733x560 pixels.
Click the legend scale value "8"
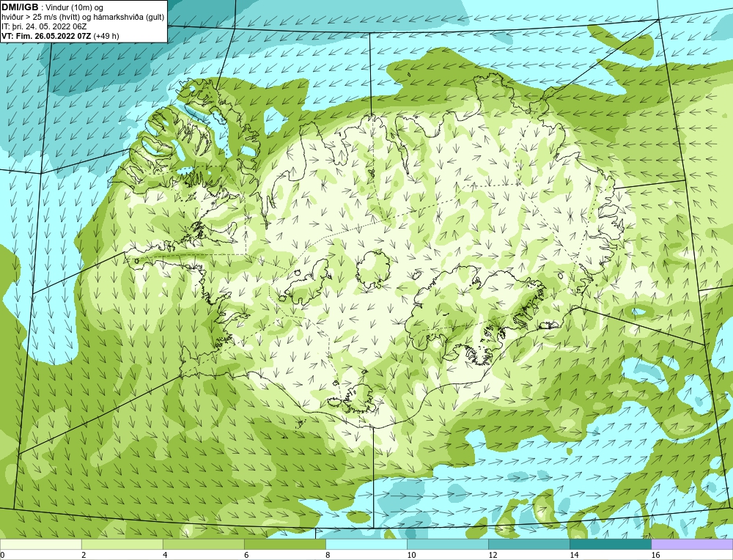327,555
